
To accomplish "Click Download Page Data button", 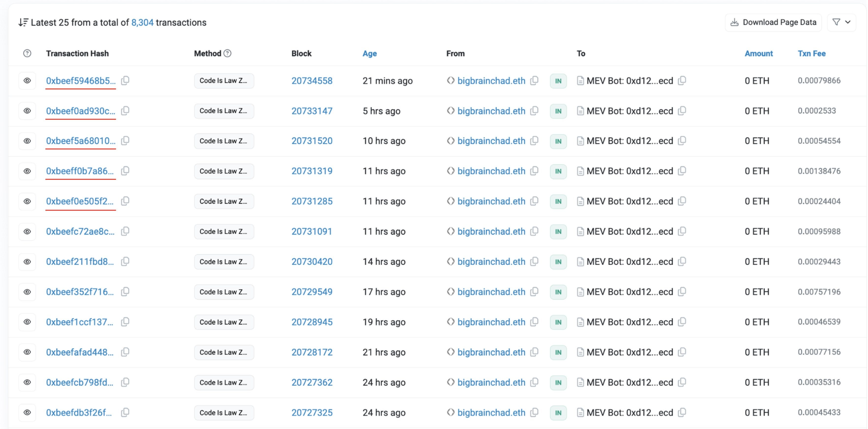I will (x=773, y=22).
